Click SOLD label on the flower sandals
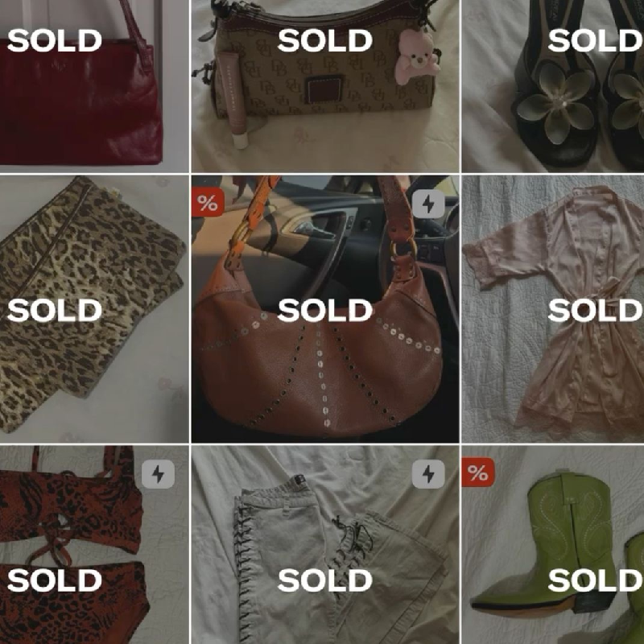The width and height of the screenshot is (644, 644). [595, 40]
